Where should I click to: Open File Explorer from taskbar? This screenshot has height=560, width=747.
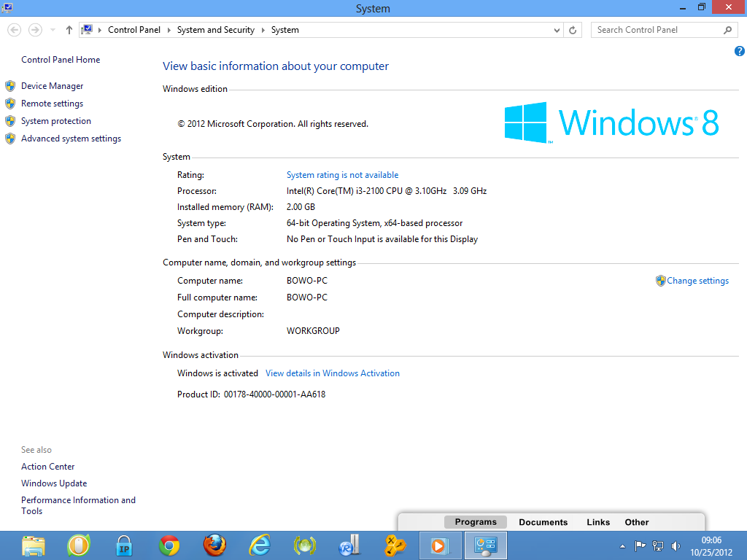[x=34, y=545]
